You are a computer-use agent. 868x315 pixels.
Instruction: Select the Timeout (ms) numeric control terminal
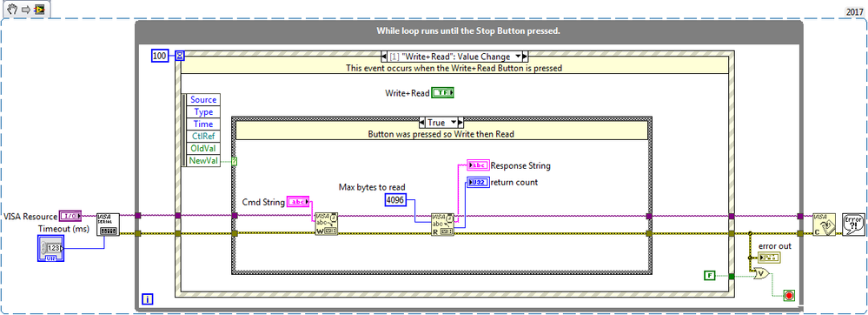pos(51,248)
